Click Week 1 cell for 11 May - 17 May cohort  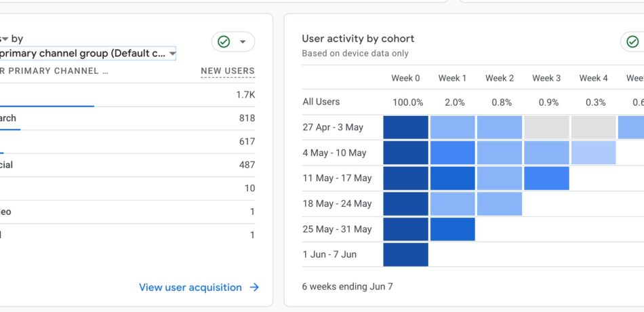pos(452,178)
